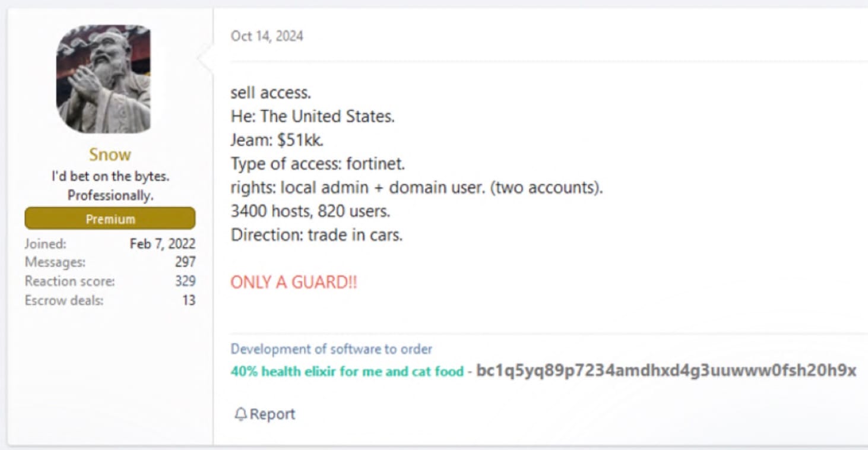Open the Snow user avatar image
This screenshot has height=450, width=868.
coord(104,78)
